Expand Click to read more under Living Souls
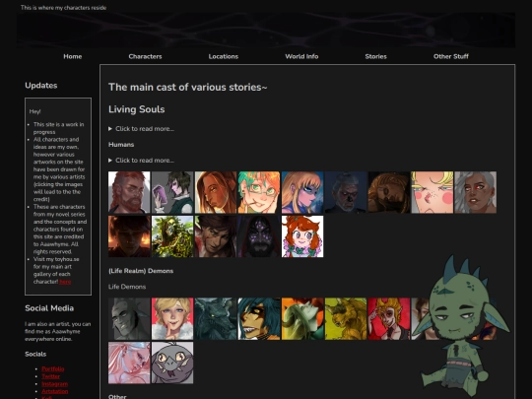 pyautogui.click(x=141, y=129)
